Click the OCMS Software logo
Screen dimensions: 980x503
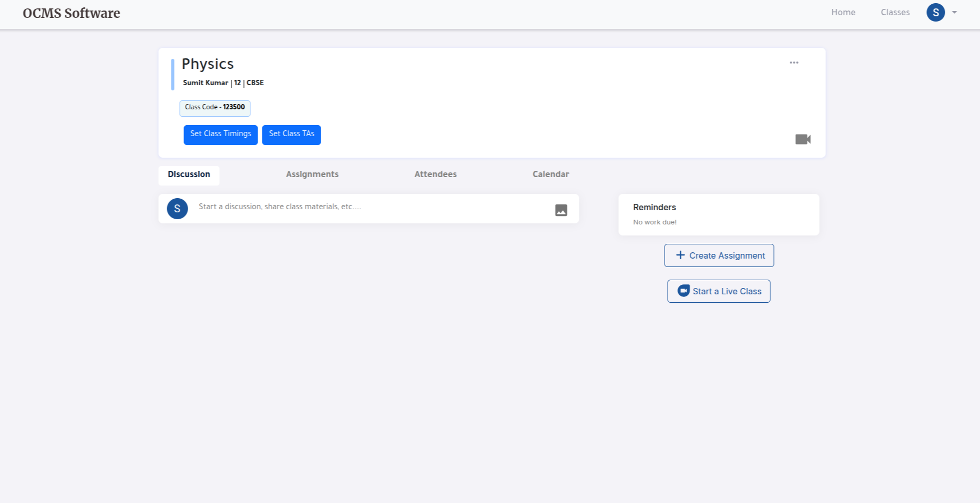tap(72, 13)
